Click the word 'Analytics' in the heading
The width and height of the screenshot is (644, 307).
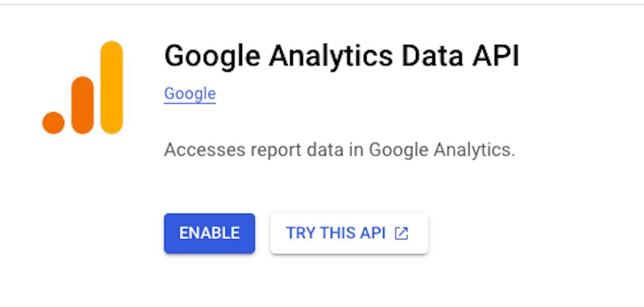point(331,56)
